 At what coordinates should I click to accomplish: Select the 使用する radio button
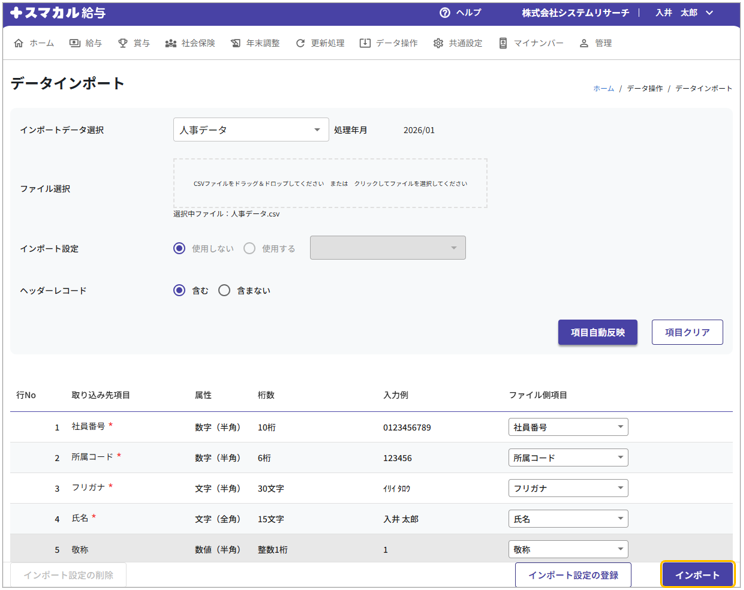pos(250,248)
